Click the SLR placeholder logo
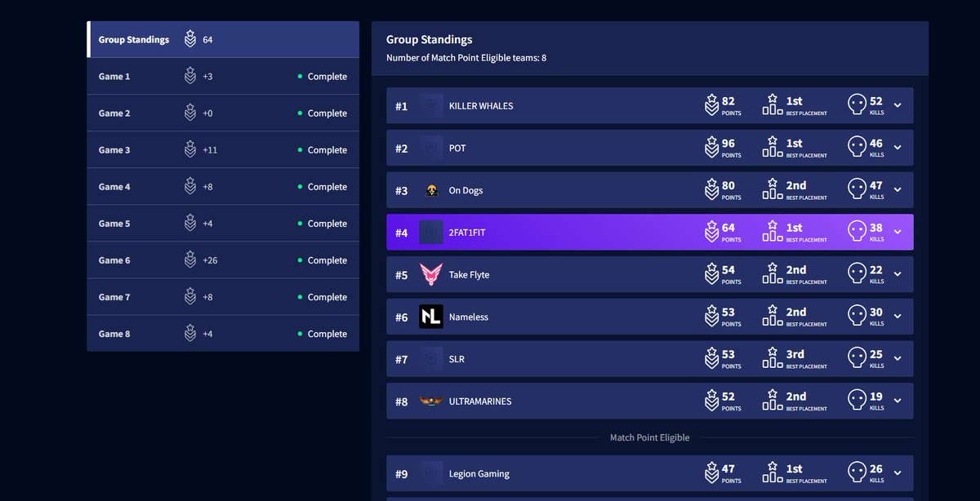Image resolution: width=980 pixels, height=501 pixels. 431,359
